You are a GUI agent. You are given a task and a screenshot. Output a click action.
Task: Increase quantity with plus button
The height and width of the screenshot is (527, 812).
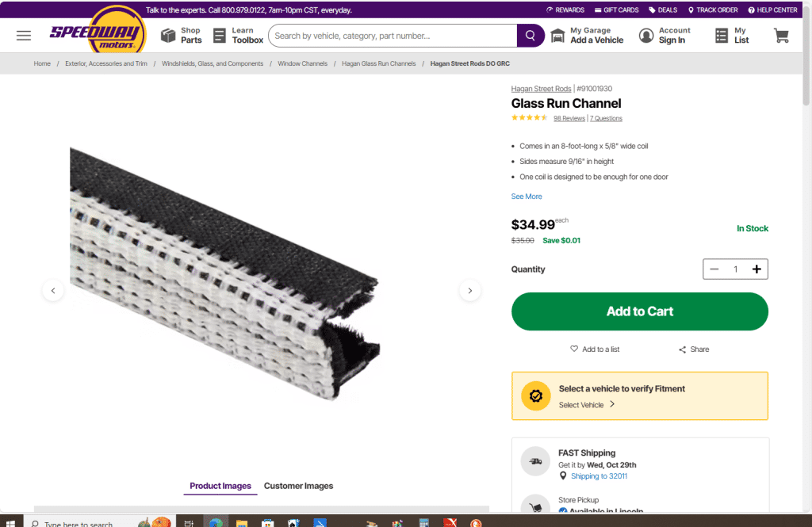[x=756, y=269]
